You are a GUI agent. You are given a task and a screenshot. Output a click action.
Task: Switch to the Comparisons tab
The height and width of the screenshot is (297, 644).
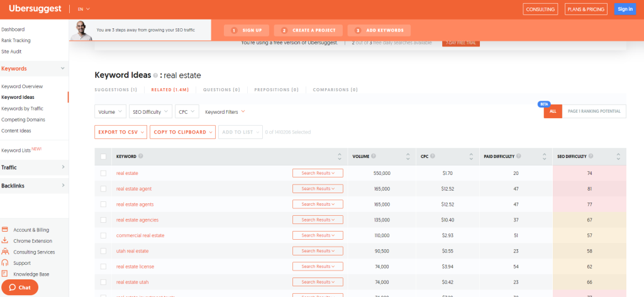click(335, 89)
